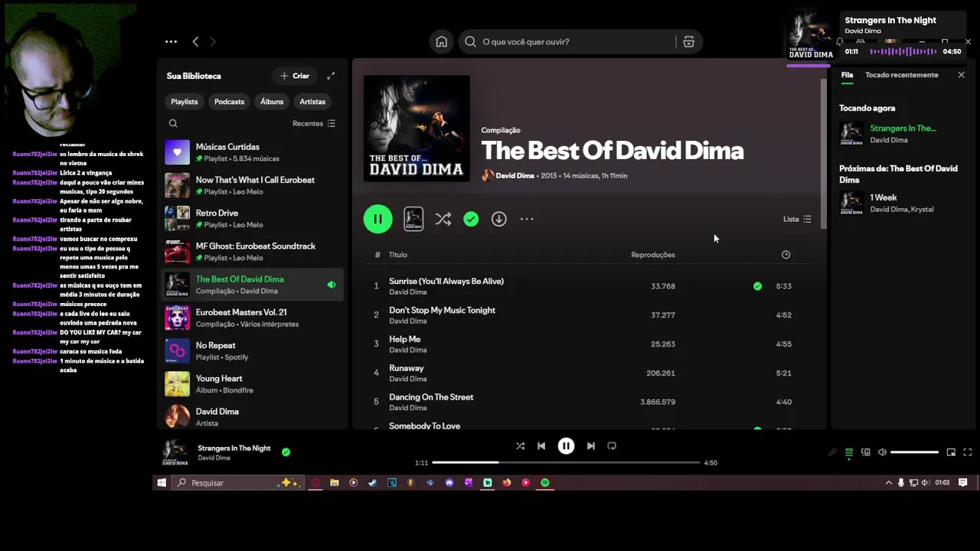Open the three-dot app menu top left
Viewport: 980px width, 551px height.
pyautogui.click(x=171, y=42)
